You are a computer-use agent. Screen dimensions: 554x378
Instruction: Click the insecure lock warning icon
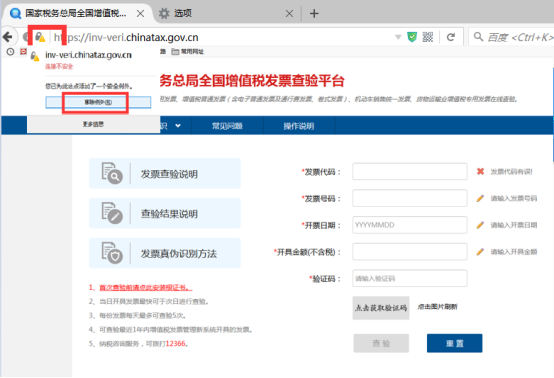pyautogui.click(x=40, y=36)
